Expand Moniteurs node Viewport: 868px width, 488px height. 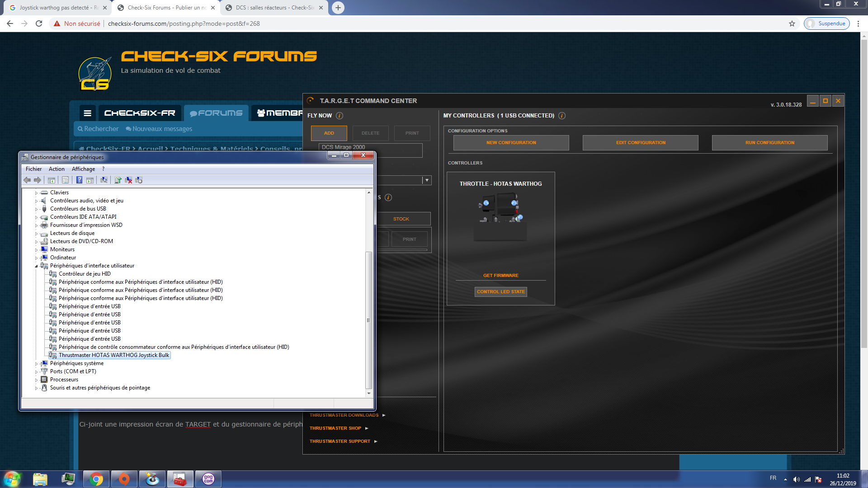(x=36, y=250)
